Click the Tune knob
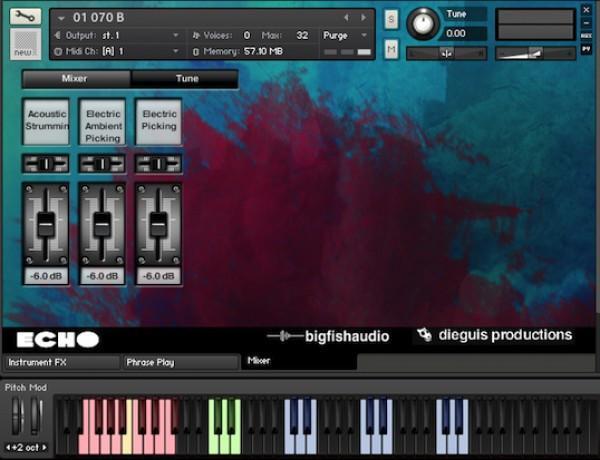Viewport: 600px width, 460px height. [424, 22]
